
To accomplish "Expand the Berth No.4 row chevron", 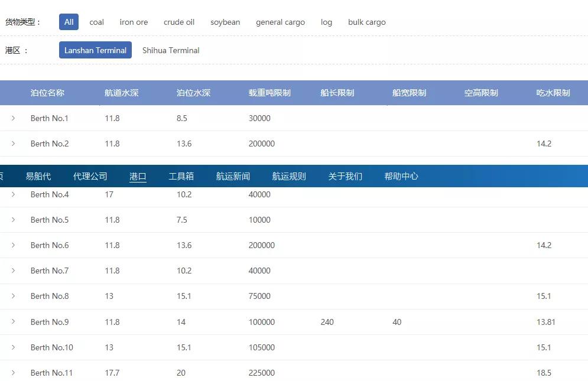I will click(13, 194).
